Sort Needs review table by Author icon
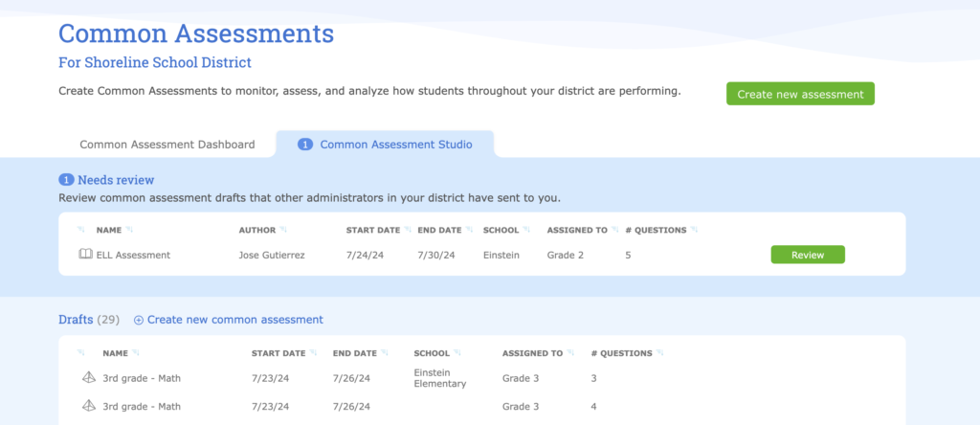The width and height of the screenshot is (980, 425). coord(285,231)
